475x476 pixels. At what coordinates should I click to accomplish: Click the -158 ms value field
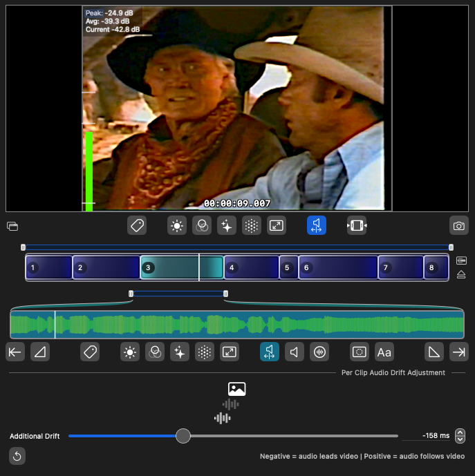coord(426,436)
